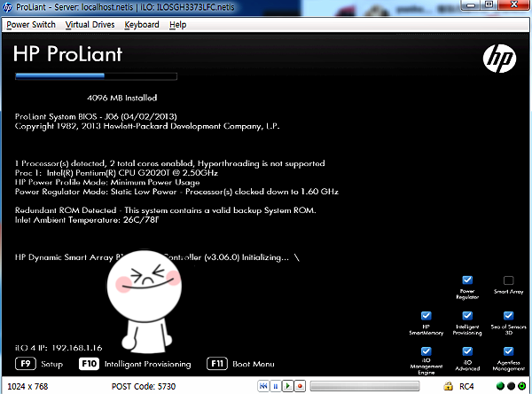Open the Keyboard menu

click(142, 25)
